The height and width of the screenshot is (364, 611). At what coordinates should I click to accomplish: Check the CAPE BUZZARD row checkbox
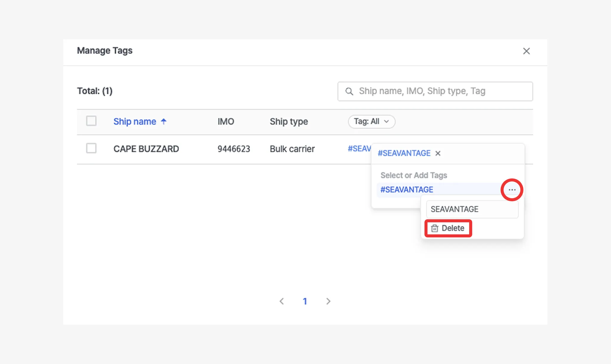click(91, 148)
